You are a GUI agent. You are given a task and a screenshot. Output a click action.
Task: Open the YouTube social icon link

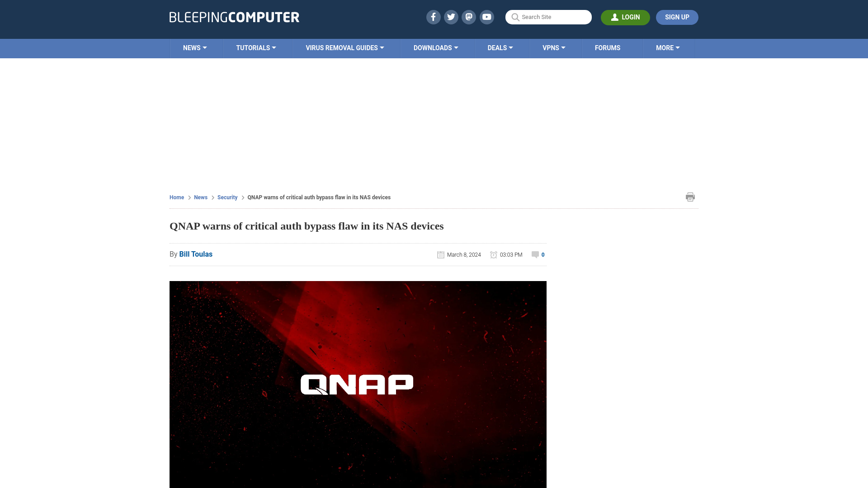click(486, 17)
